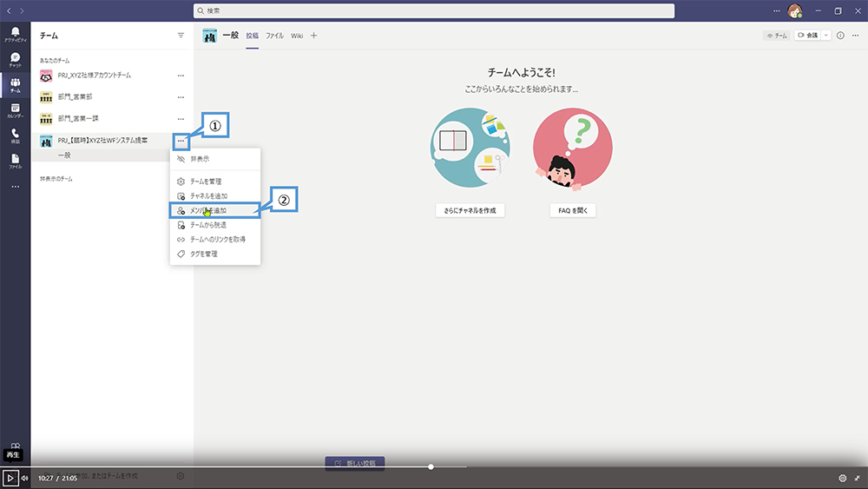Switch to the ファイル tab in the channel
The height and width of the screenshot is (489, 868).
274,36
